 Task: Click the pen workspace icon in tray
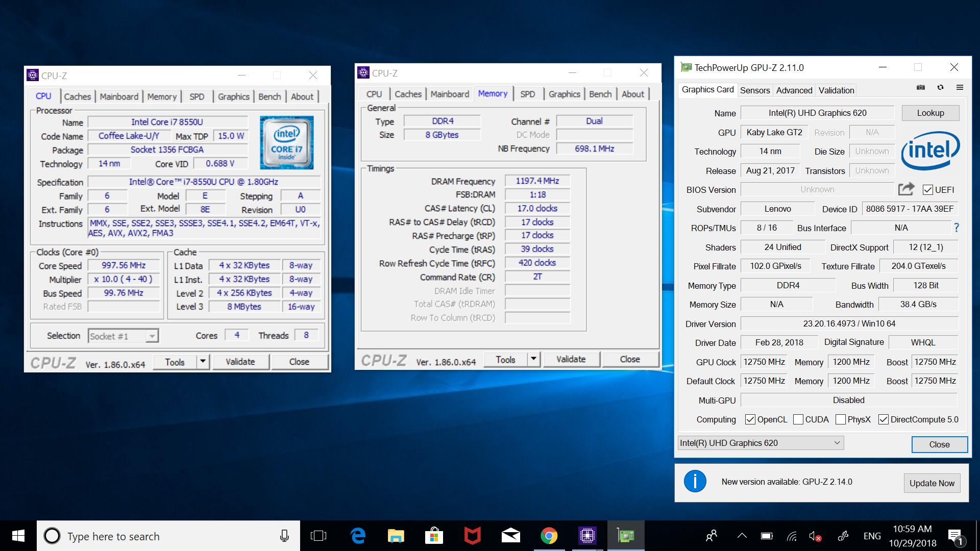843,536
